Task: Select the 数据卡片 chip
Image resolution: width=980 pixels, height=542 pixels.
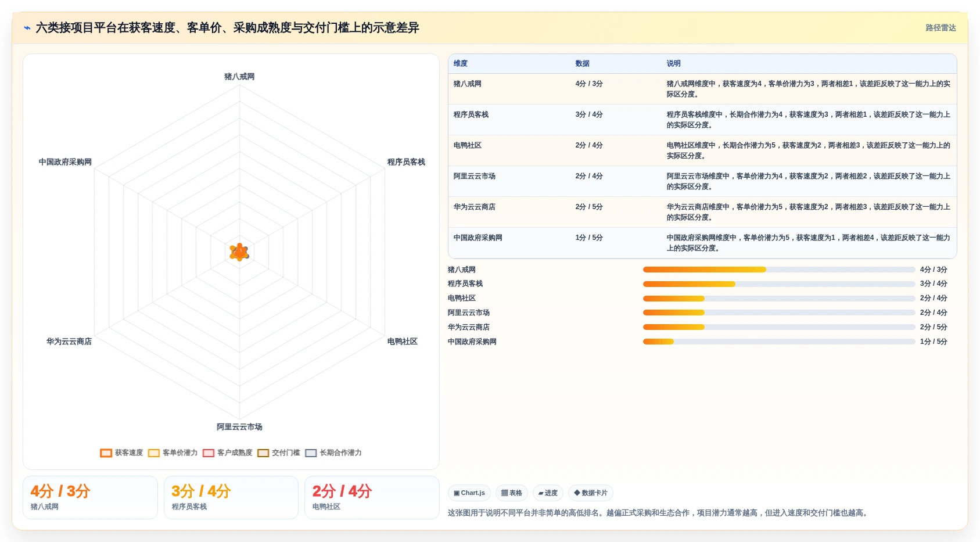Action: click(x=591, y=493)
